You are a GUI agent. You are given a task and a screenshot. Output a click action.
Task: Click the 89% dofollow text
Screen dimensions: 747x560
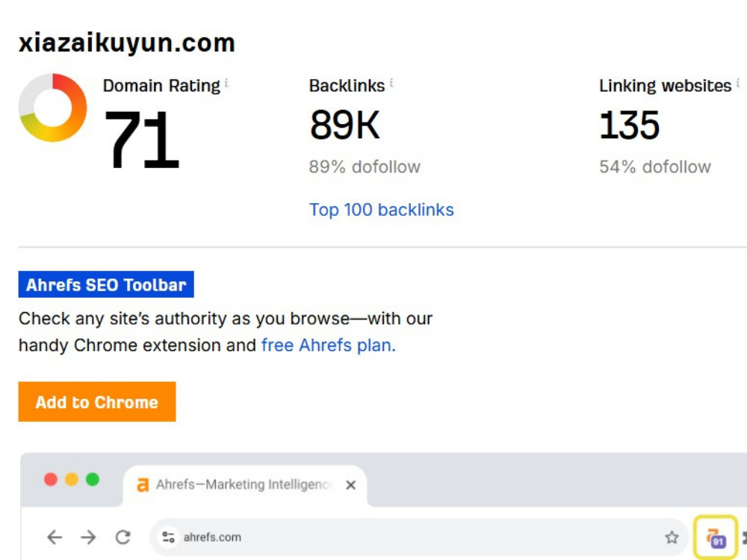(365, 167)
